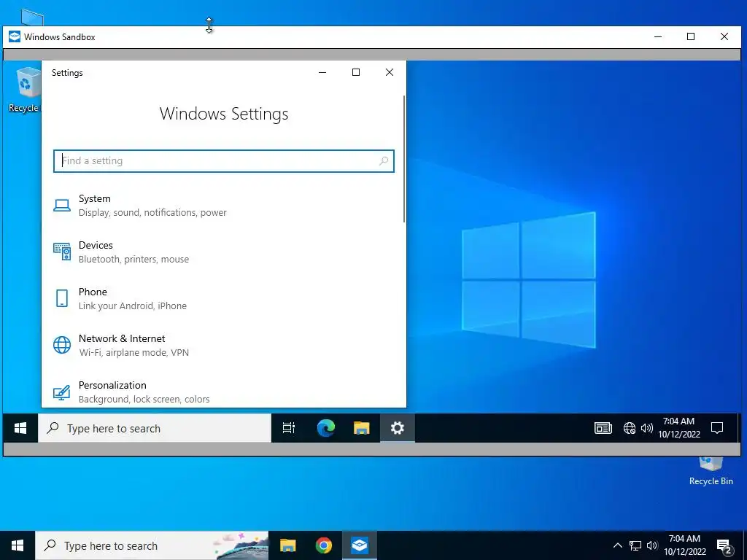Open Task View in the Sandbox taskbar
The height and width of the screenshot is (560, 747).
(289, 428)
